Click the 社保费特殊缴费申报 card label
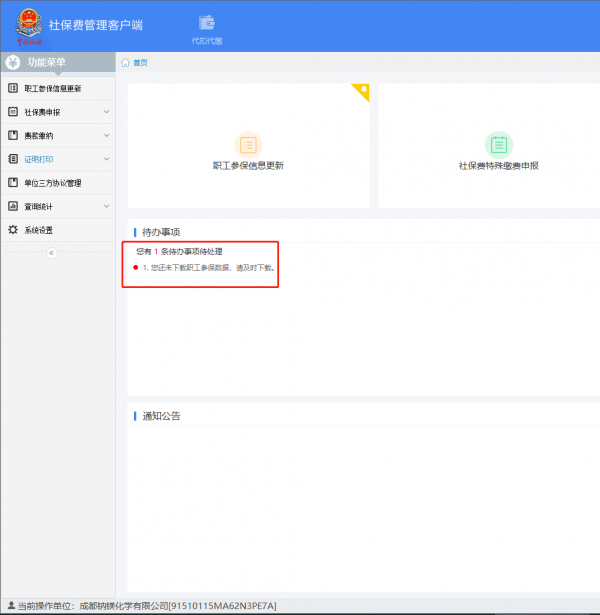Screen dimensions: 600x615 498,166
